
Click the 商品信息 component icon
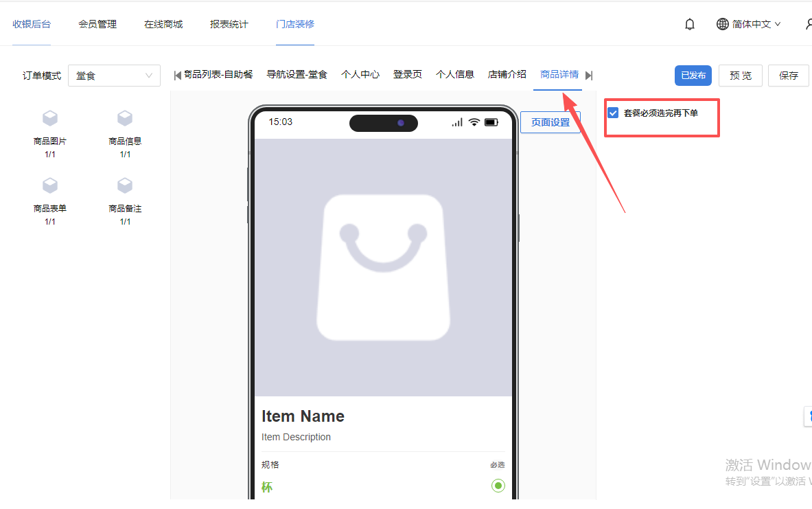pyautogui.click(x=125, y=119)
